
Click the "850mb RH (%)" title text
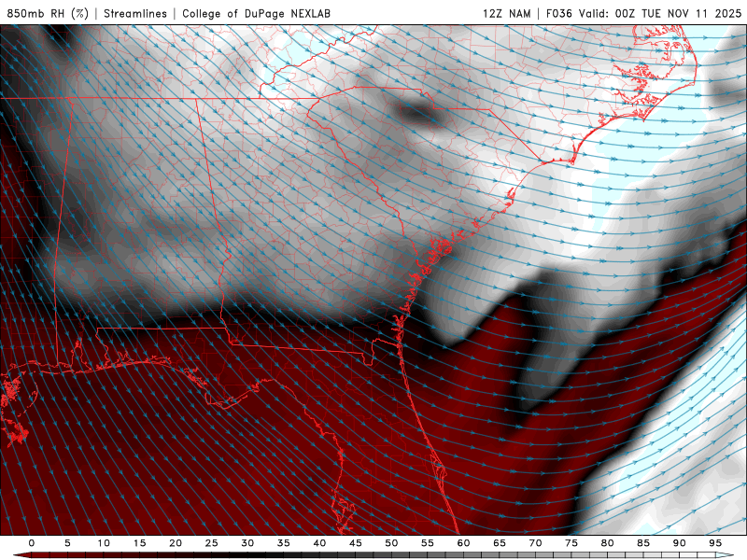tap(48, 13)
